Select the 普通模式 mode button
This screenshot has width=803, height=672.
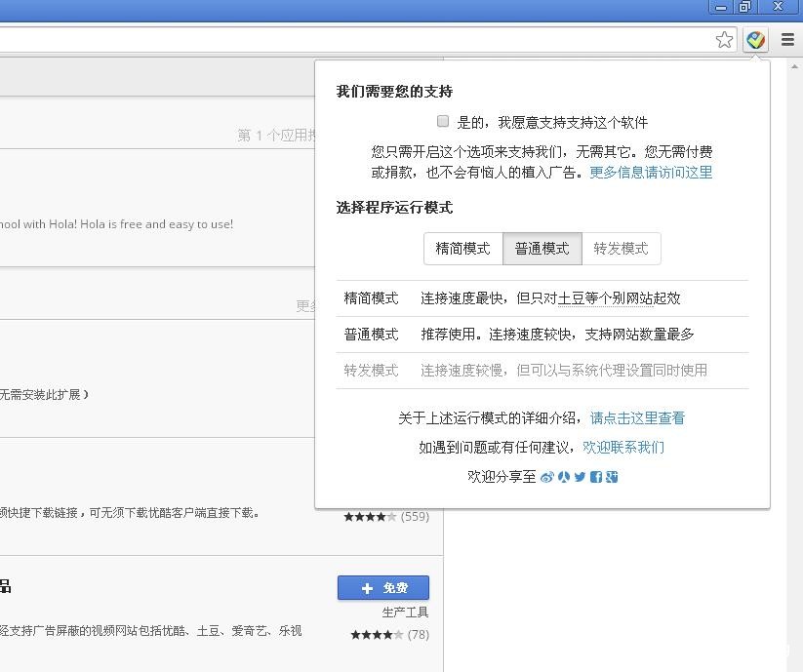pos(542,249)
